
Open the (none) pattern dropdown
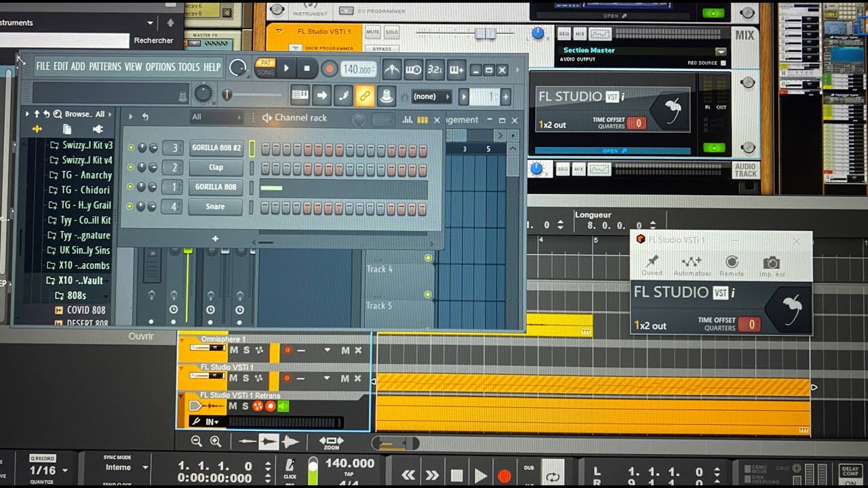pyautogui.click(x=431, y=97)
